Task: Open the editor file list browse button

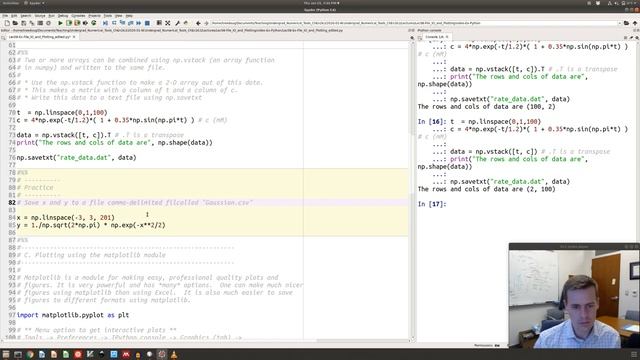Action: (3, 37)
